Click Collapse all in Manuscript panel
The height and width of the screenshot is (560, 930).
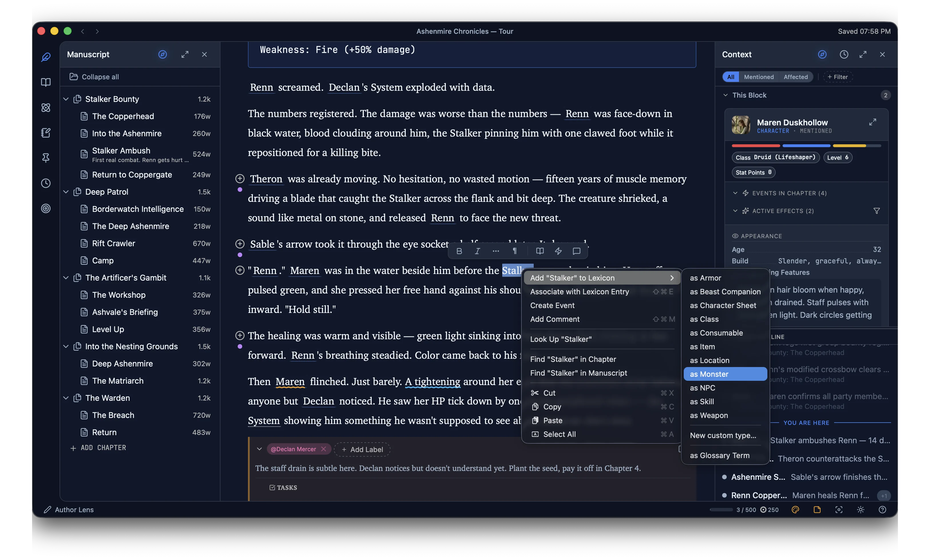click(x=94, y=77)
